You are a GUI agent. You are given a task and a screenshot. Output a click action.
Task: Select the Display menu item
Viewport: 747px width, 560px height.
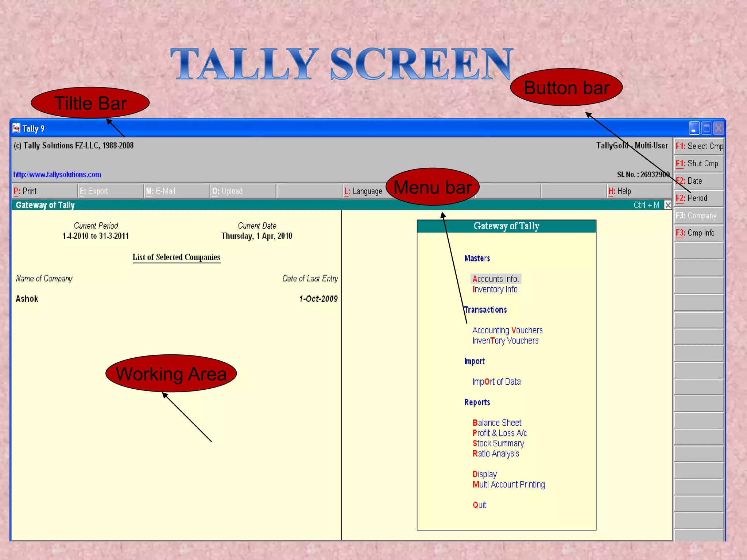pyautogui.click(x=485, y=474)
